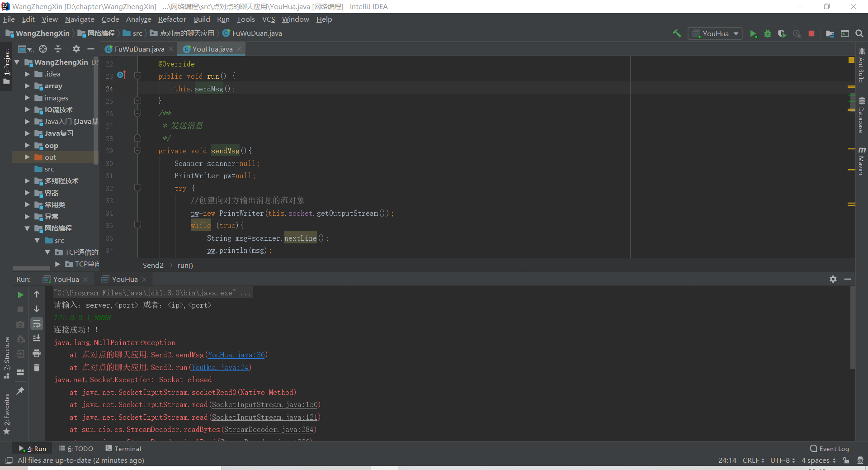Image resolution: width=868 pixels, height=470 pixels.
Task: Click the locate target icon in Project panel
Action: (x=43, y=49)
